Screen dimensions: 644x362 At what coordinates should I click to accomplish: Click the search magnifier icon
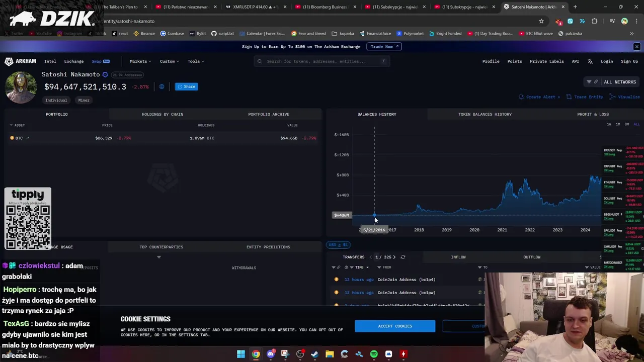click(x=260, y=61)
